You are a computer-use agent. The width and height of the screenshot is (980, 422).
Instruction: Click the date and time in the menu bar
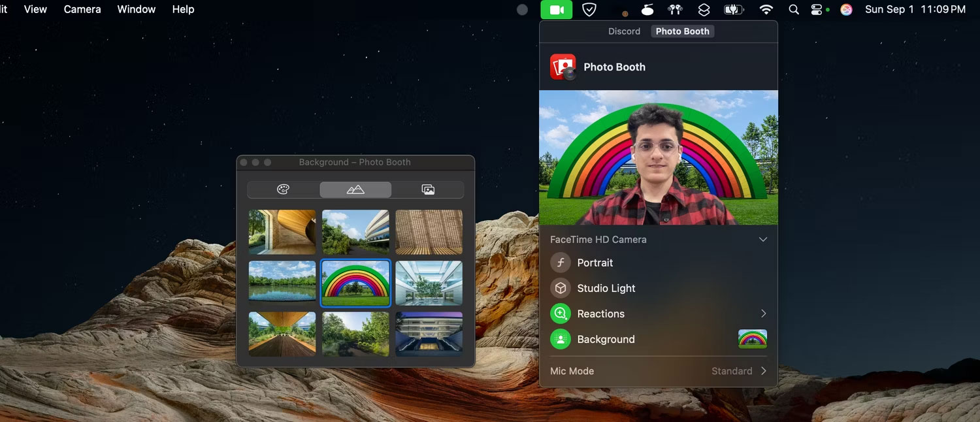914,9
